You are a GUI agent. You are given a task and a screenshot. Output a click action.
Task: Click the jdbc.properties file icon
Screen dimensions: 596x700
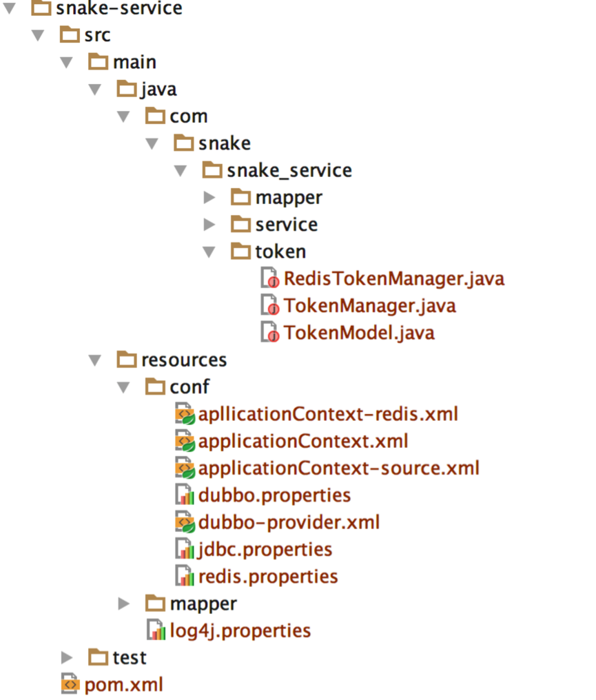coord(185,549)
